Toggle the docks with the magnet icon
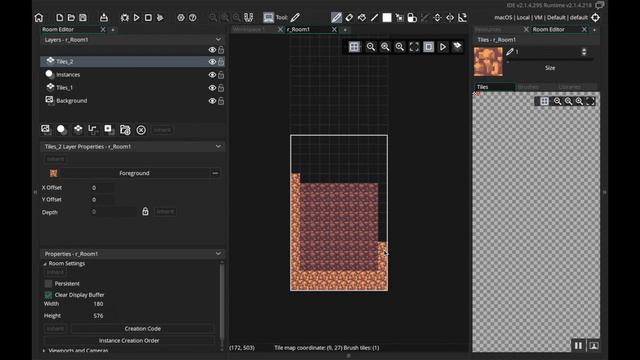 point(249,18)
